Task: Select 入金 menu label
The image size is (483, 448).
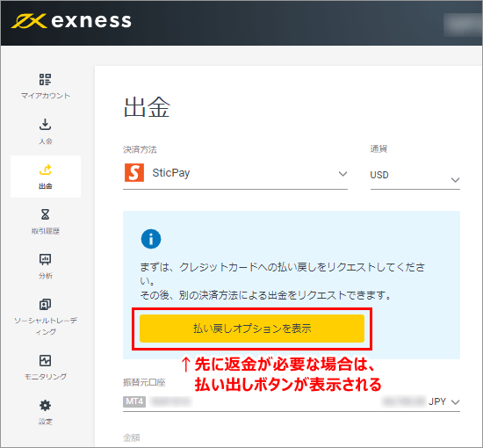Action: [x=46, y=141]
